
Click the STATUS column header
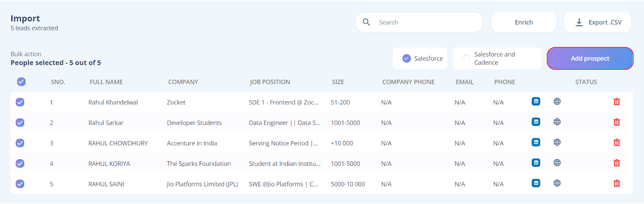pyautogui.click(x=586, y=82)
